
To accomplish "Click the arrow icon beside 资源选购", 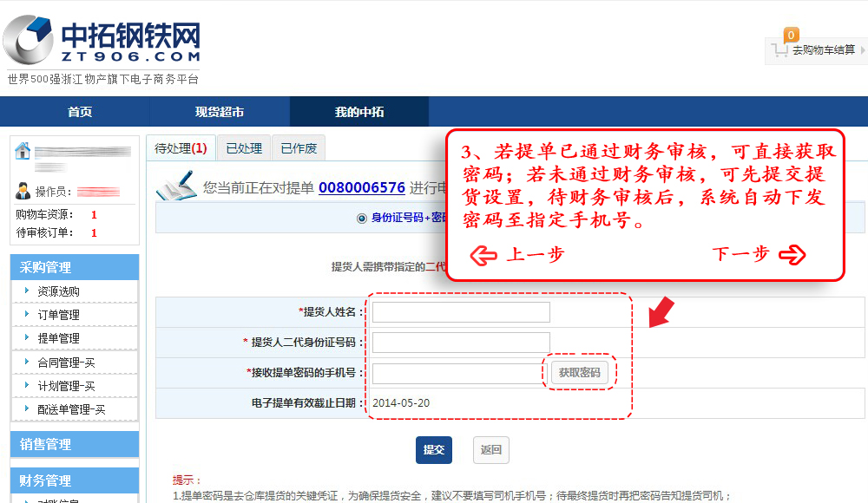I will point(27,291).
